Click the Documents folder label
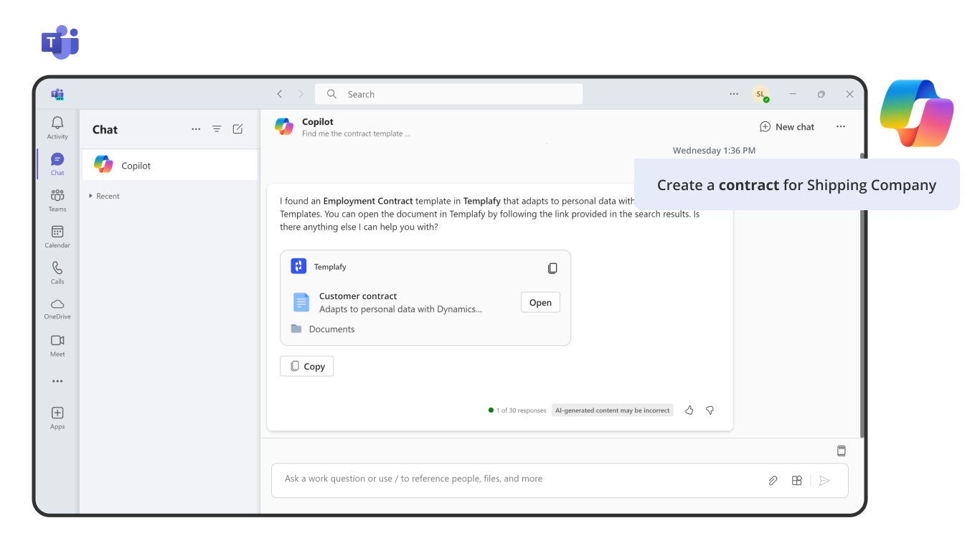The height and width of the screenshot is (551, 980). click(331, 329)
